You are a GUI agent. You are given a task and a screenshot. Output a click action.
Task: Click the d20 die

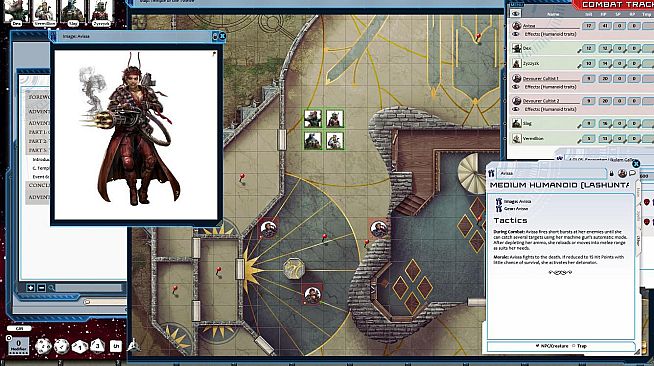[43, 346]
